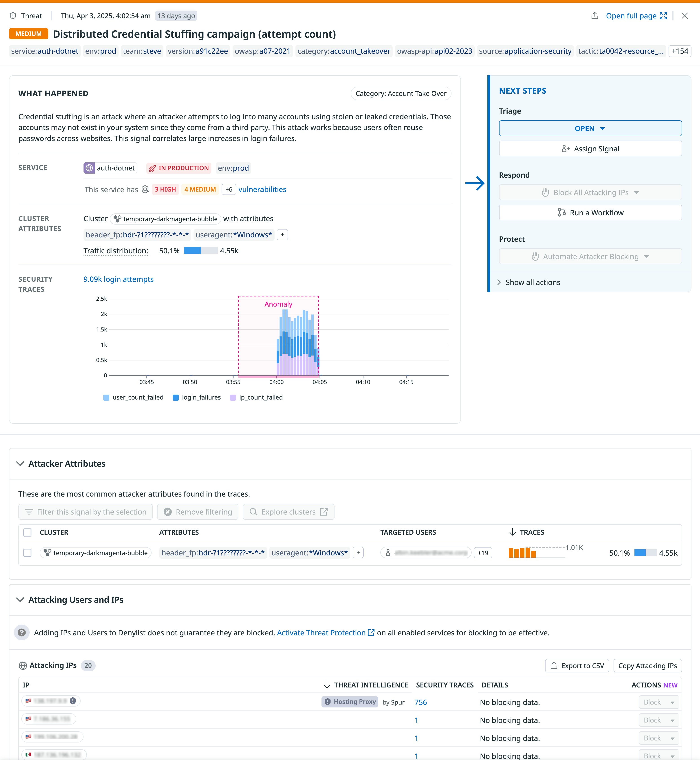This screenshot has height=760, width=700.
Task: Open the OPEN triage status dropdown
Action: pyautogui.click(x=590, y=128)
